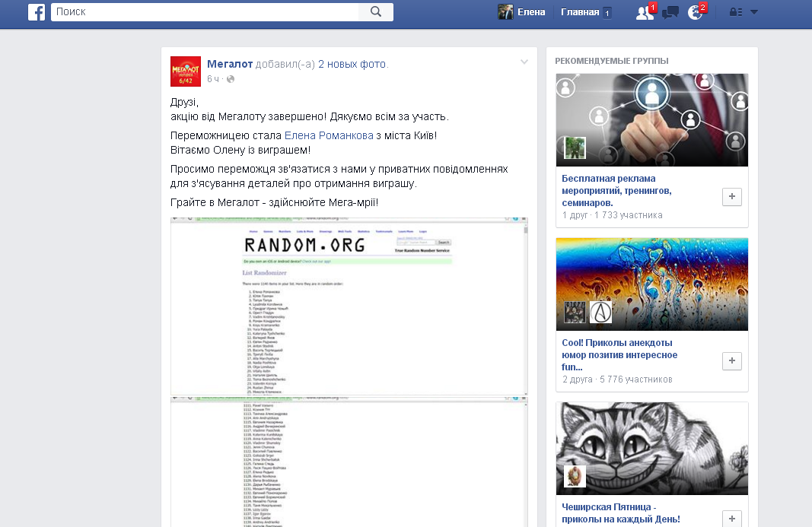Open notifications globe icon
This screenshot has height=527, width=812.
(x=696, y=12)
